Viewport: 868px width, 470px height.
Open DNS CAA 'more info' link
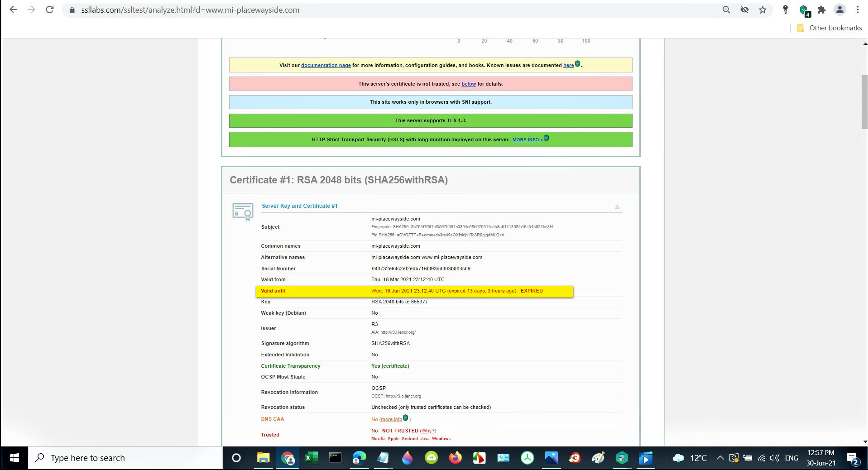[x=392, y=419]
